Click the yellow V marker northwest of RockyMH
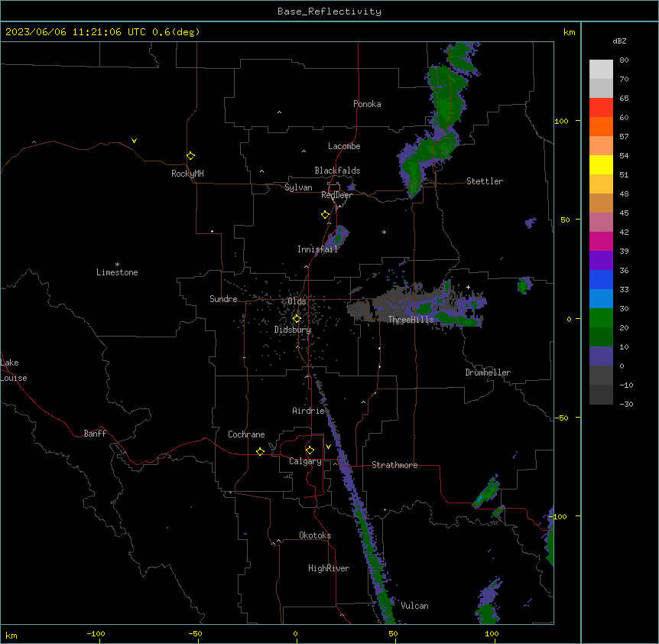The height and width of the screenshot is (644, 659). coord(134,141)
